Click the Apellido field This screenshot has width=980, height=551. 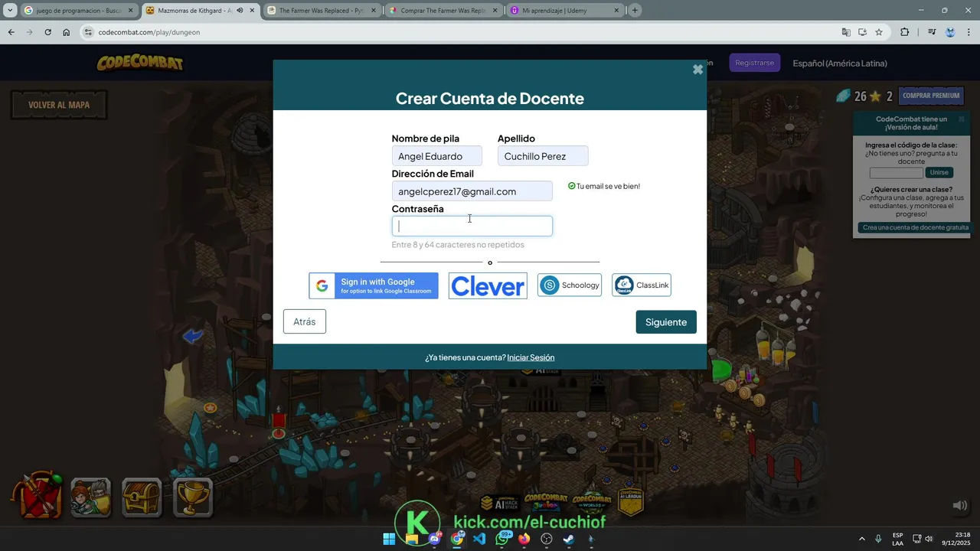point(543,156)
